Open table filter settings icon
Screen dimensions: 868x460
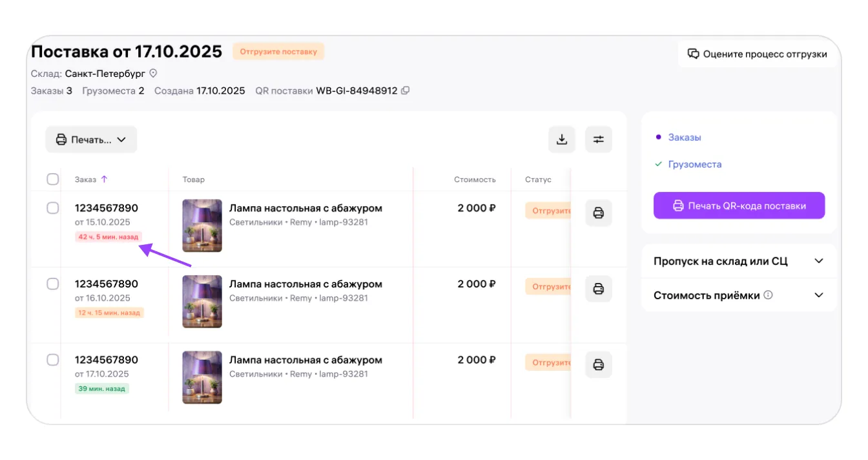point(598,140)
